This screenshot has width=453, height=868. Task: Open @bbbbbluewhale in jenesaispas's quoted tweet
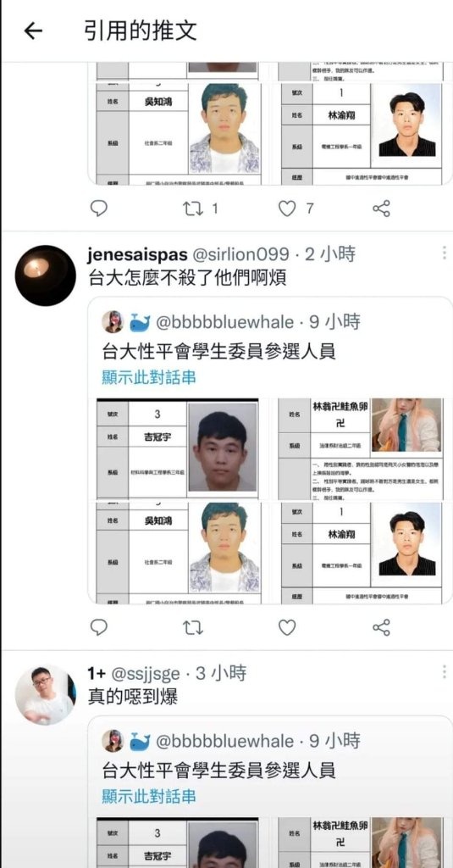click(x=225, y=321)
